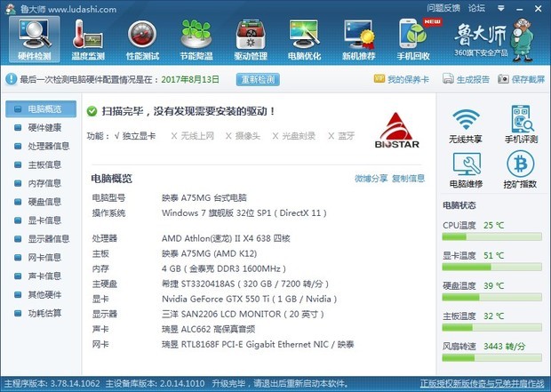Click the 复制信息 copy info link
Viewport: 551px width, 392px height.
click(x=408, y=179)
